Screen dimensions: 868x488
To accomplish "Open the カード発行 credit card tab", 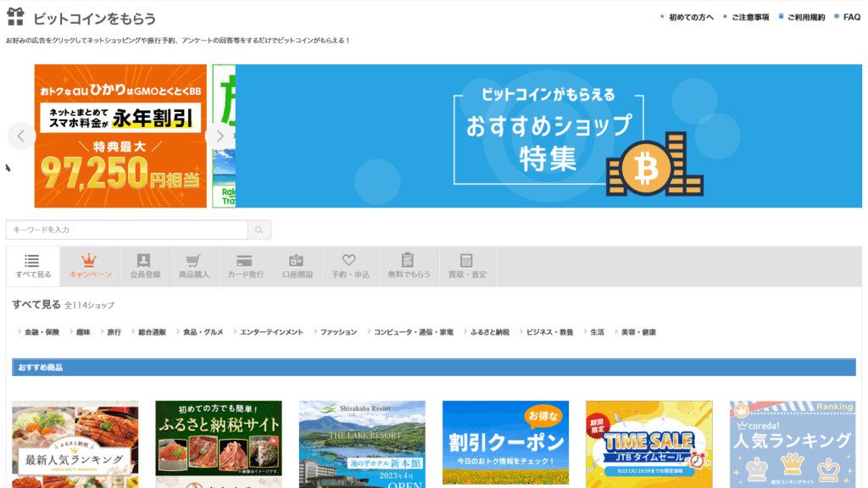I will tap(245, 266).
